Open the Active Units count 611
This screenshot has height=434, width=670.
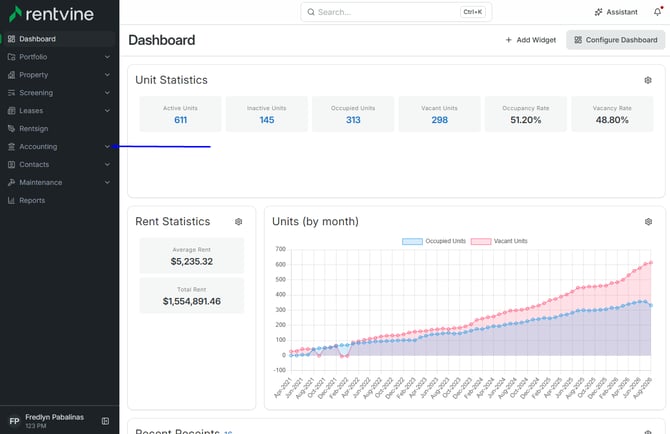[x=180, y=120]
